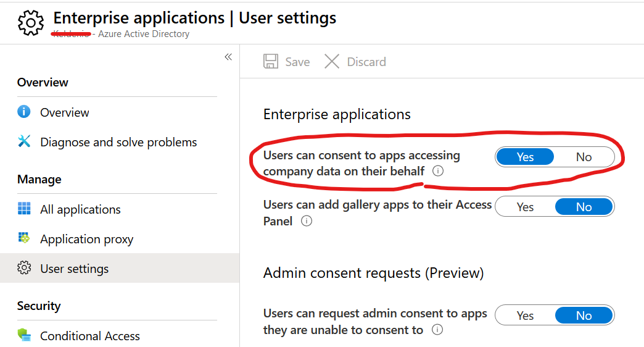Click the Application proxy icon
The height and width of the screenshot is (347, 644).
pos(24,239)
